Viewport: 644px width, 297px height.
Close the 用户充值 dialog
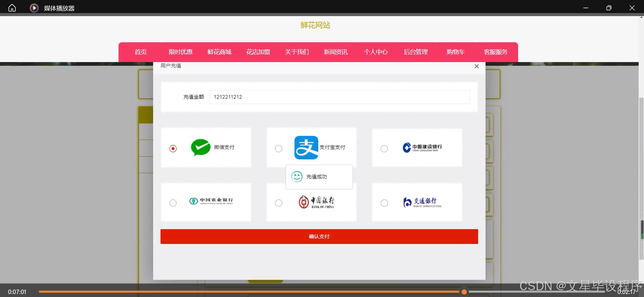pos(477,66)
